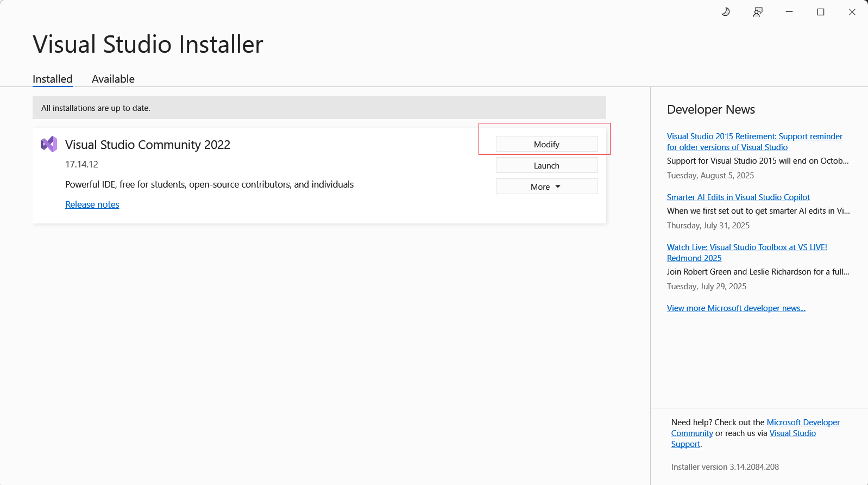Minimize the installer window

click(789, 12)
